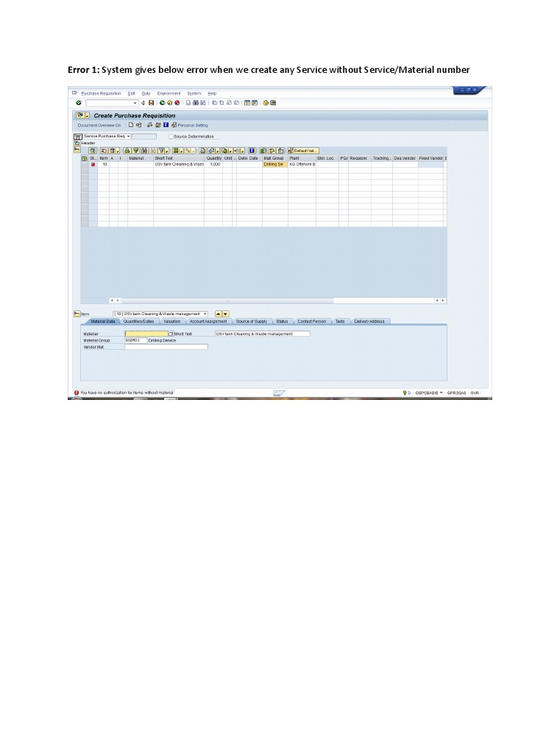Screen dimensions: 560x747
Task: Open the Purchase Requisition menu
Action: (x=101, y=93)
